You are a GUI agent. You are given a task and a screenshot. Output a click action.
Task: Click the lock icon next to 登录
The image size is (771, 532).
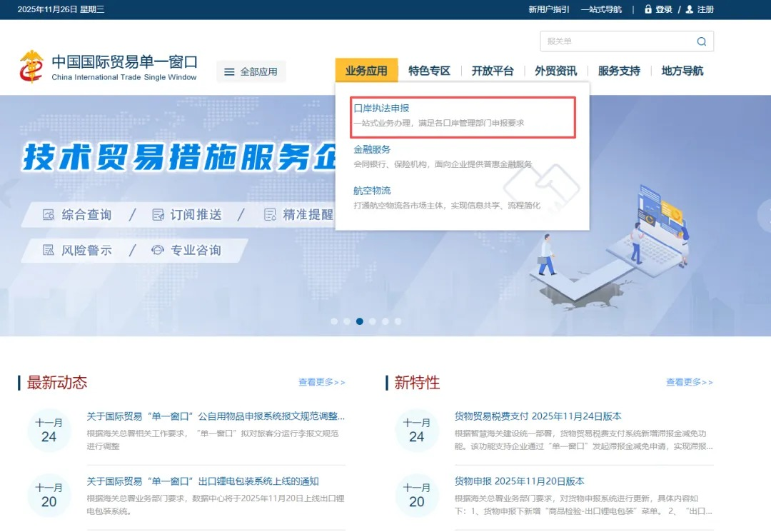647,9
